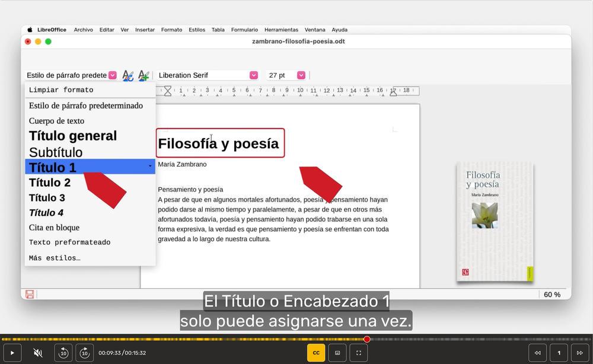Open the Herramientas menu in the menu bar

click(x=281, y=30)
